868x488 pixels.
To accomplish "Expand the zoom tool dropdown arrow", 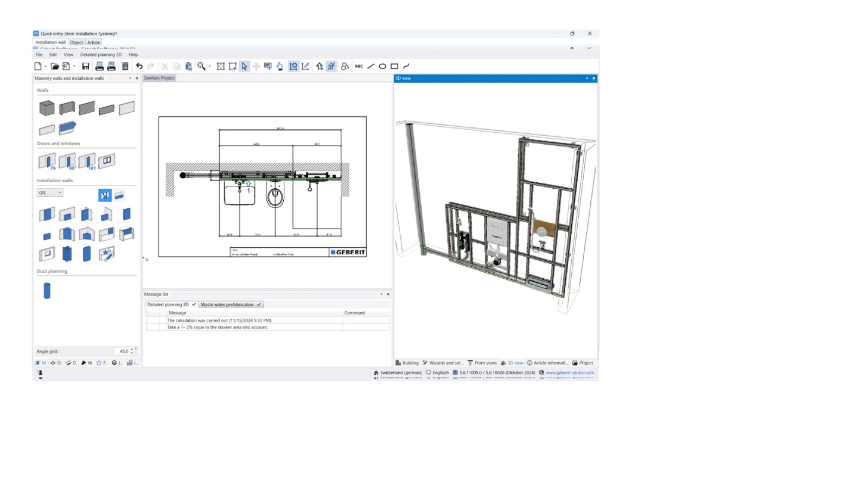I will (208, 66).
